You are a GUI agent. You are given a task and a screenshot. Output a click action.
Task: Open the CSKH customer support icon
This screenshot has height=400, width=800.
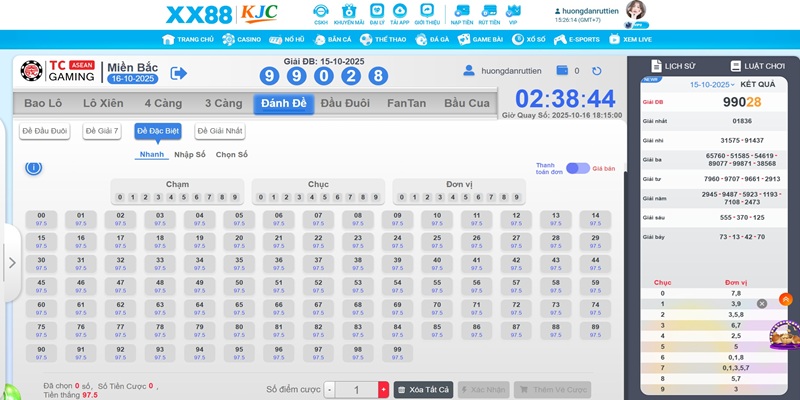(321, 14)
